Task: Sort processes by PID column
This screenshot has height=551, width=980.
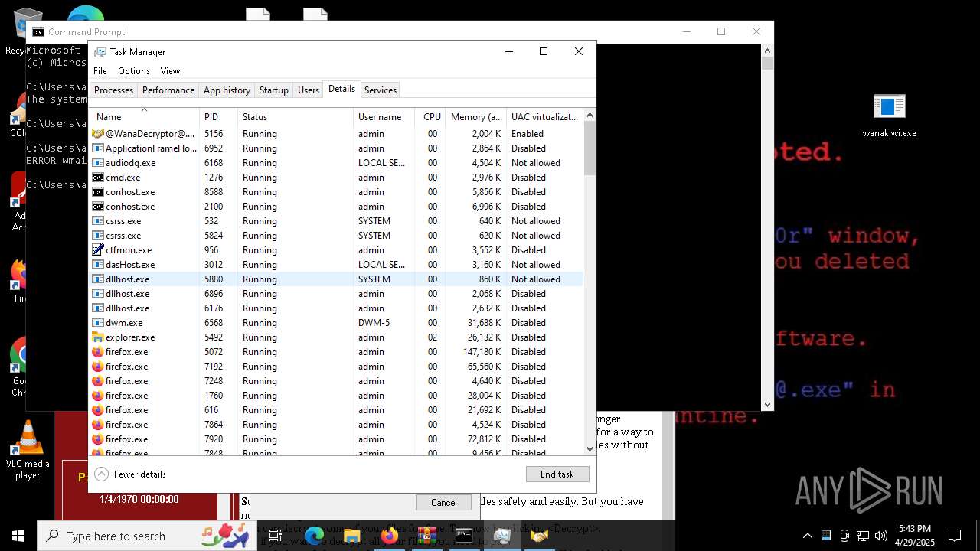Action: 218,117
